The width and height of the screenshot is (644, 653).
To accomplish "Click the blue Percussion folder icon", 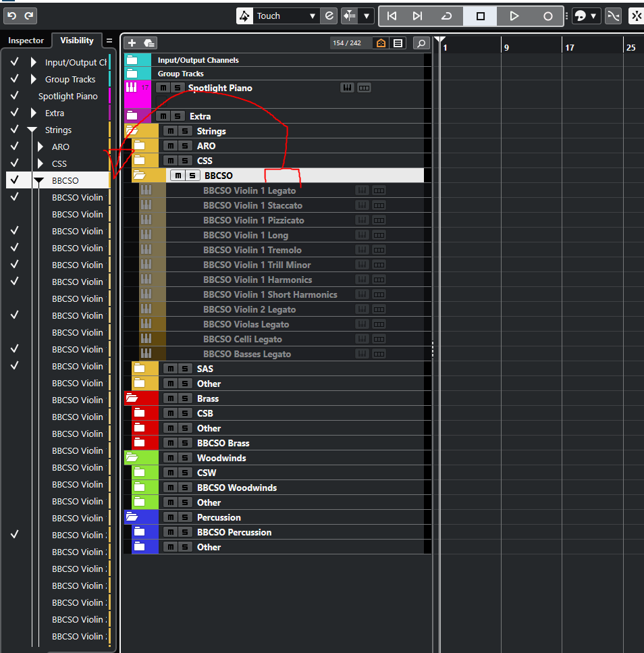I will click(x=132, y=517).
